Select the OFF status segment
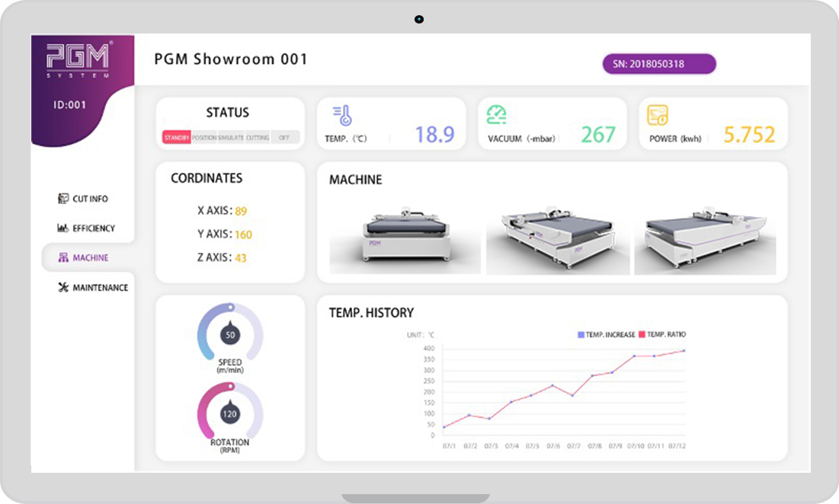 tap(284, 137)
